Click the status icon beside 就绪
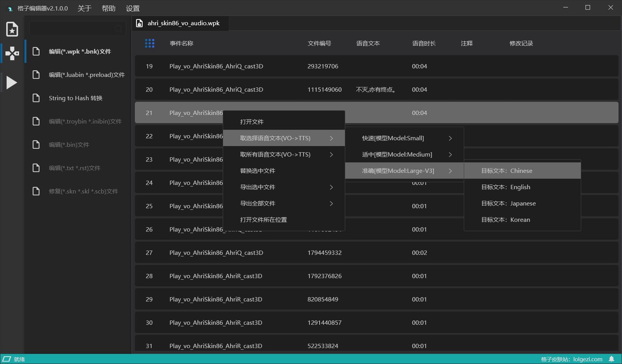622x364 pixels. click(7, 359)
